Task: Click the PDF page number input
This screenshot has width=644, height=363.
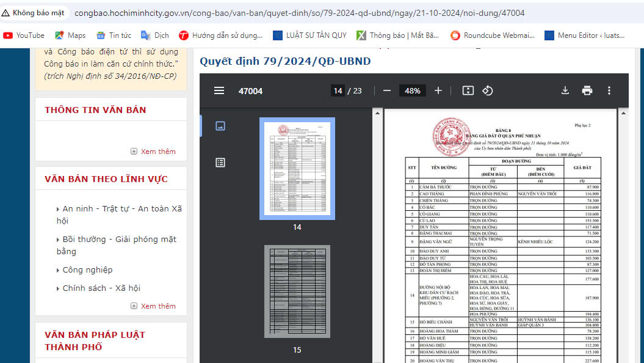Action: click(338, 90)
